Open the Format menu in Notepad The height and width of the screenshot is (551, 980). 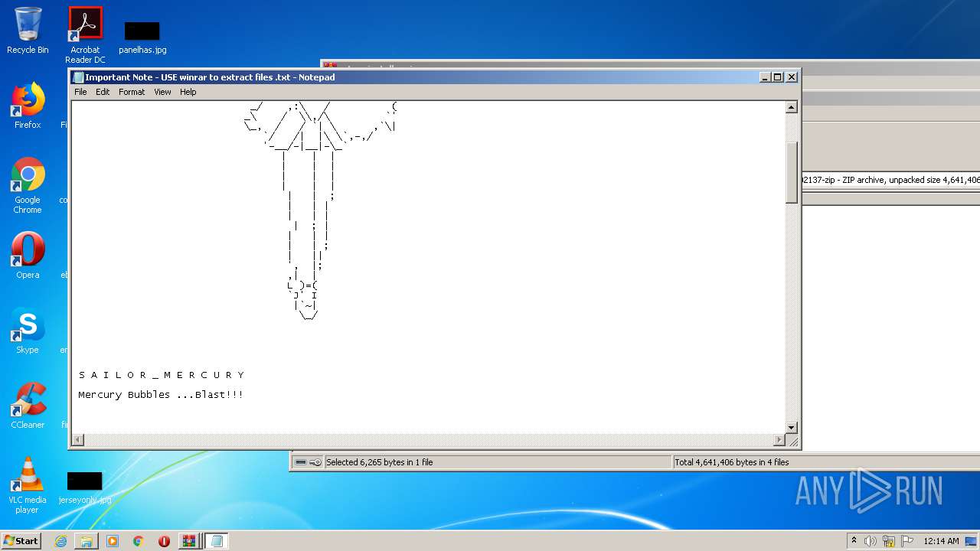tap(132, 92)
